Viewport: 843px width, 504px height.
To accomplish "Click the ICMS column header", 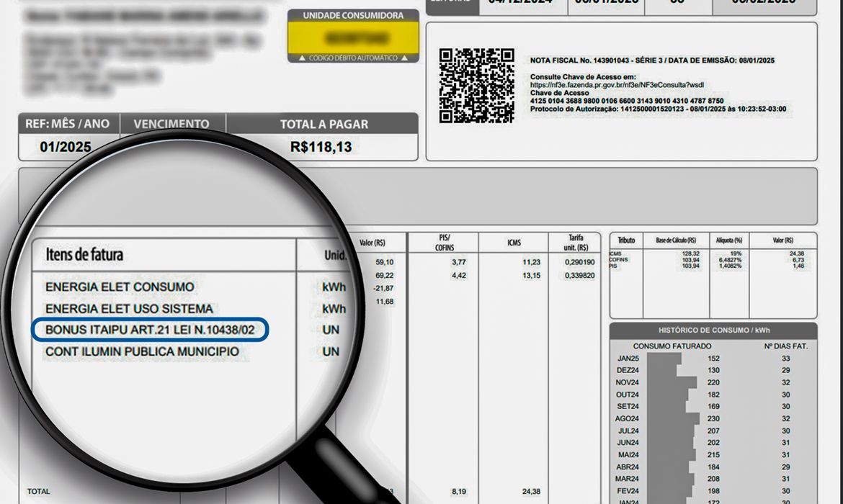I will 513,243.
